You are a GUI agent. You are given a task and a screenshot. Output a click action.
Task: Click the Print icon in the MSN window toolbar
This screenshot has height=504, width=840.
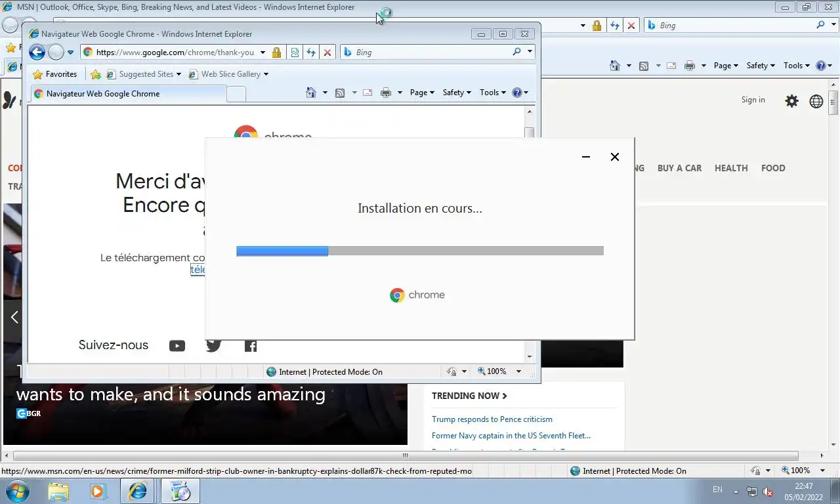click(690, 66)
